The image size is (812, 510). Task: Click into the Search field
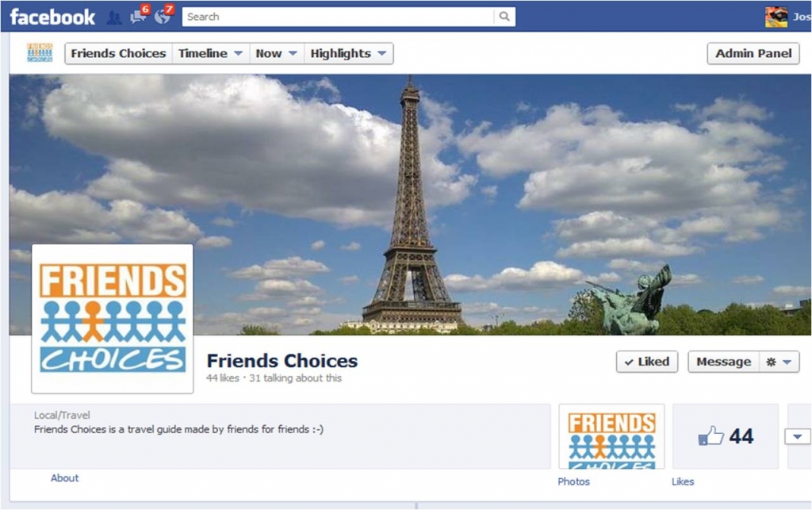(339, 17)
